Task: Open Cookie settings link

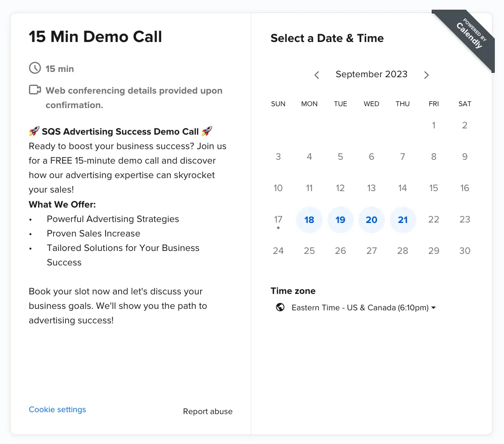Action: click(57, 410)
